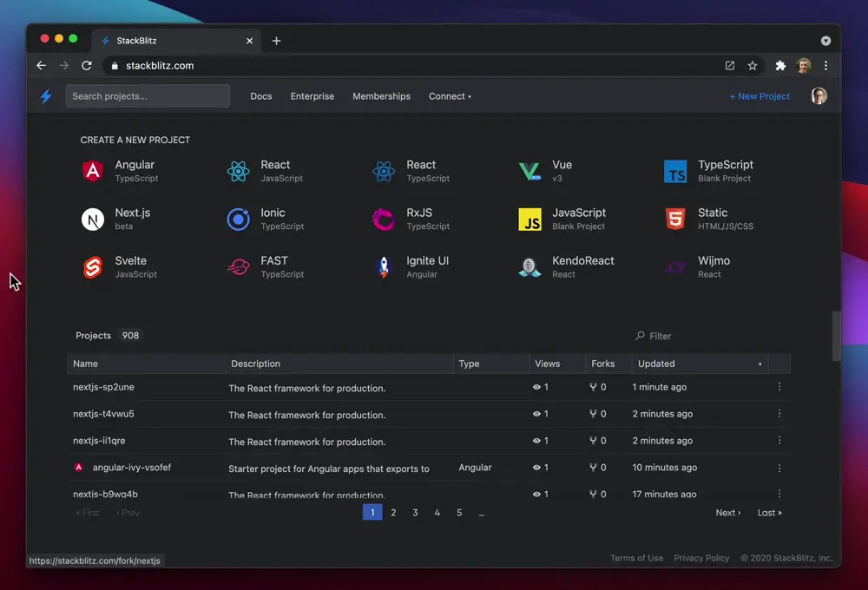Image resolution: width=868 pixels, height=590 pixels.
Task: Go to the Memberships page
Action: 381,96
